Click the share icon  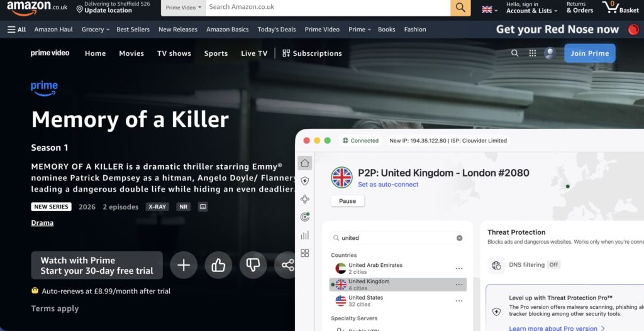(x=287, y=266)
